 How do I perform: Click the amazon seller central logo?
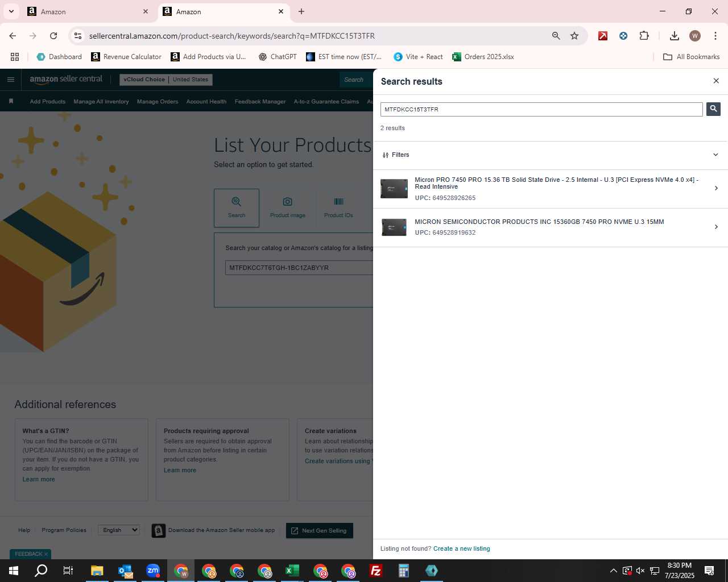tap(66, 80)
